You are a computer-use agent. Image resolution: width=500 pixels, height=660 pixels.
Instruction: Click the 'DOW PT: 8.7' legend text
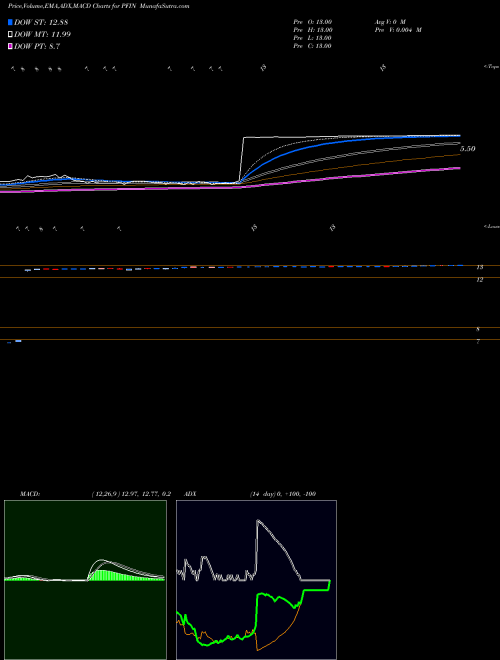[x=37, y=47]
